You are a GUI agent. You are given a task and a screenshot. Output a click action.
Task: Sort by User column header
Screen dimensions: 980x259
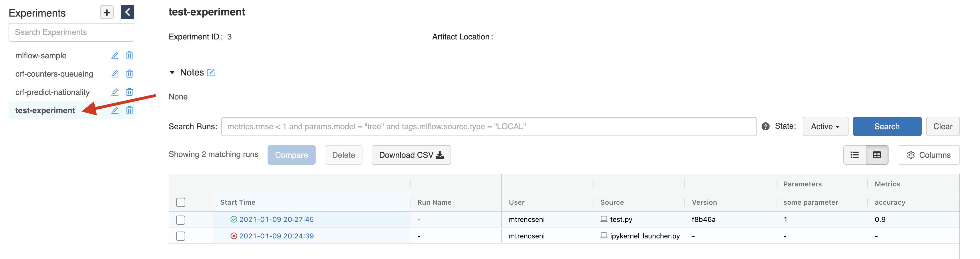[517, 203]
